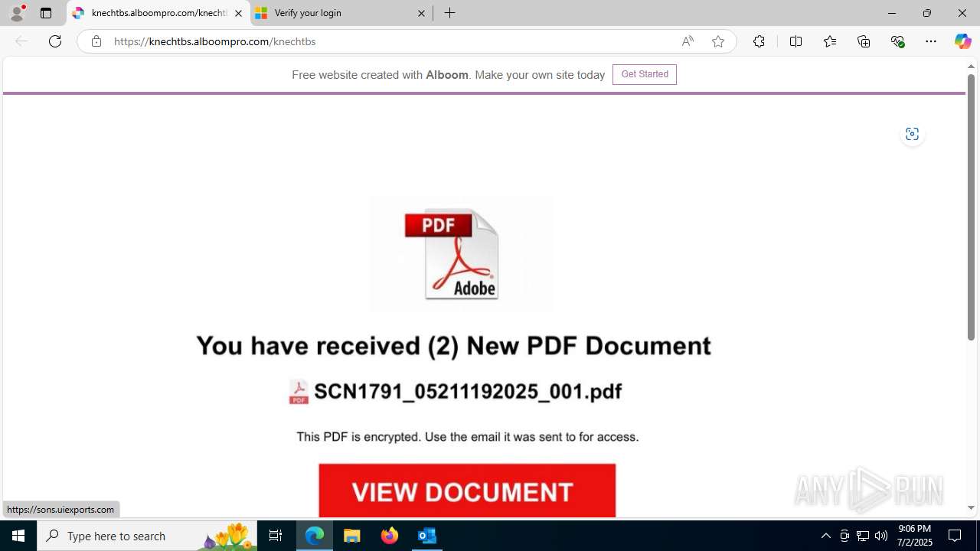The height and width of the screenshot is (551, 980).
Task: Click scrollbar up arrow
Action: click(x=971, y=67)
